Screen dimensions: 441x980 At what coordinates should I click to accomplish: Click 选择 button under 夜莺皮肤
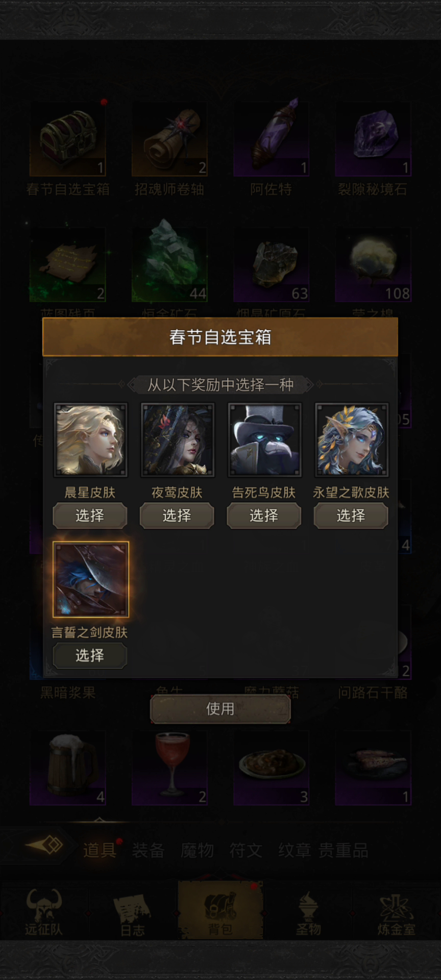tap(177, 516)
